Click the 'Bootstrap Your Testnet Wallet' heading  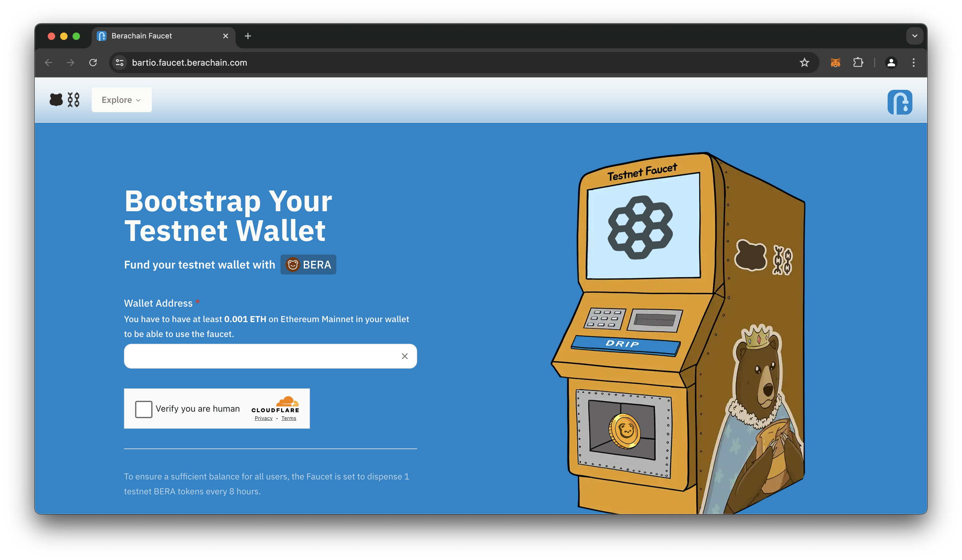[228, 216]
